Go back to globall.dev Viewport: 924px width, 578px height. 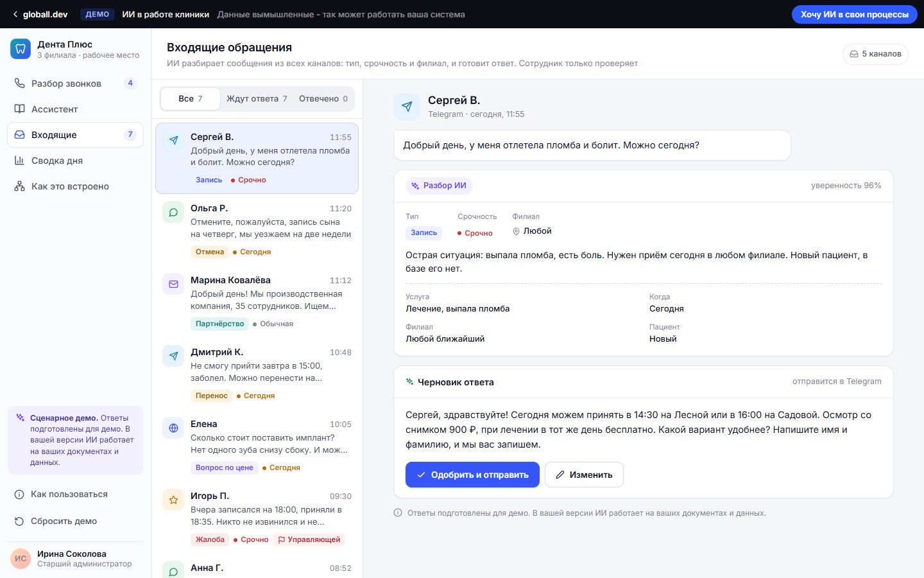point(40,14)
